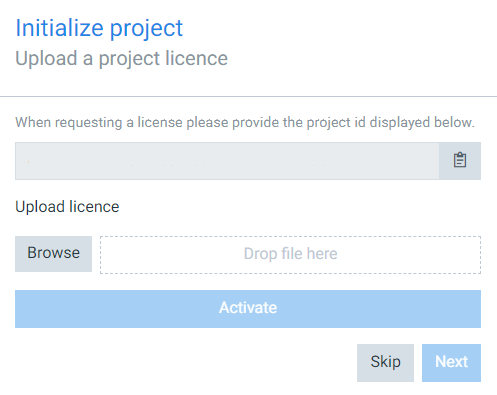Select the dashed licence drop area

click(x=290, y=255)
